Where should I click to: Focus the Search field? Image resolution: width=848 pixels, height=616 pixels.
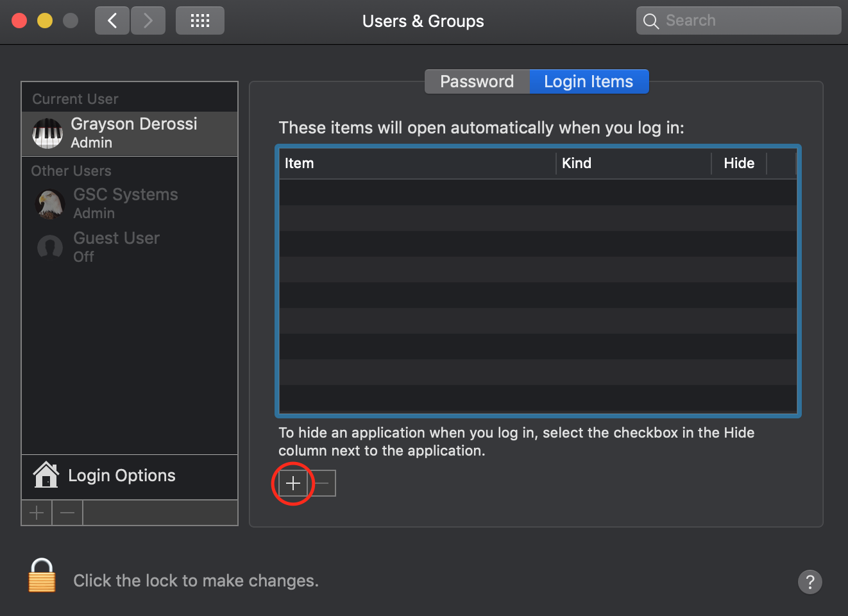[739, 21]
